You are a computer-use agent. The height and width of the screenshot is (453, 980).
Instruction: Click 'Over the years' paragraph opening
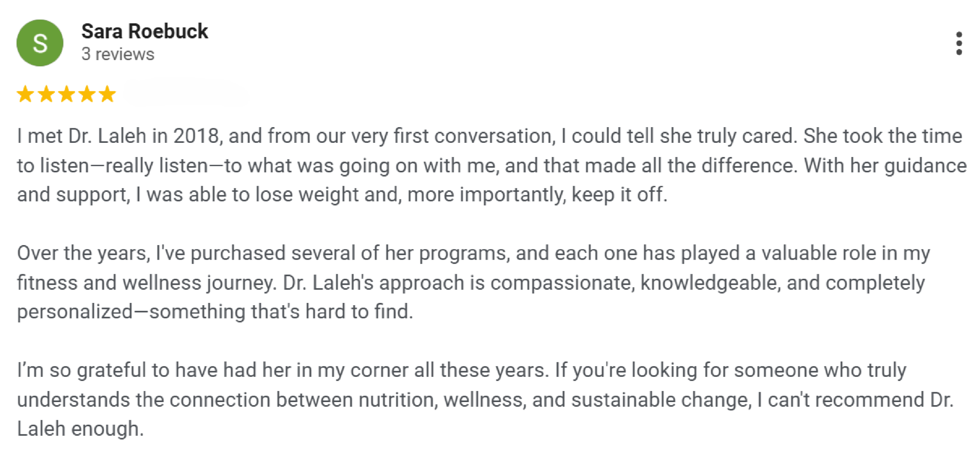[x=83, y=253]
